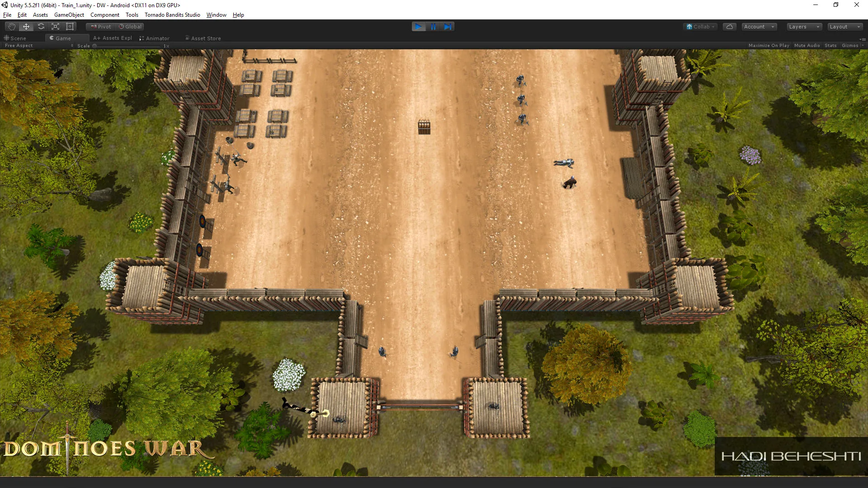The image size is (868, 488).
Task: Open the Tools menu
Action: pos(132,15)
